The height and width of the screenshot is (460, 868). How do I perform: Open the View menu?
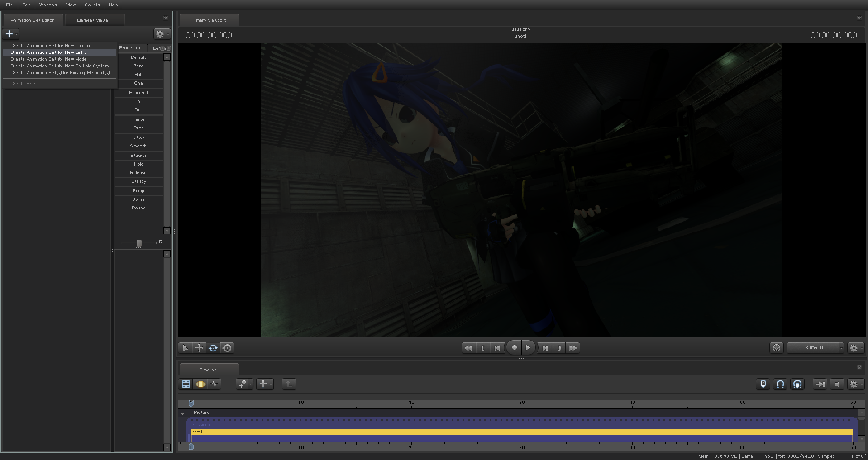71,5
